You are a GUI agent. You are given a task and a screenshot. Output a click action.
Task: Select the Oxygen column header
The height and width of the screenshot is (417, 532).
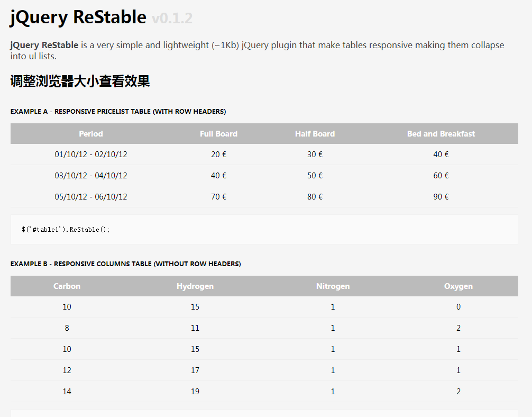[x=458, y=286]
